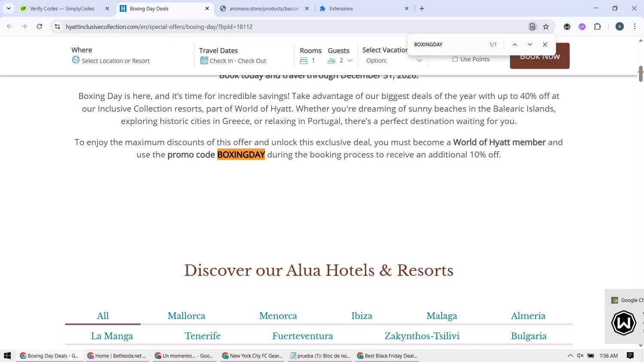The image size is (644, 362).
Task: Click the page vertical scrollbar thumb
Action: (x=641, y=74)
